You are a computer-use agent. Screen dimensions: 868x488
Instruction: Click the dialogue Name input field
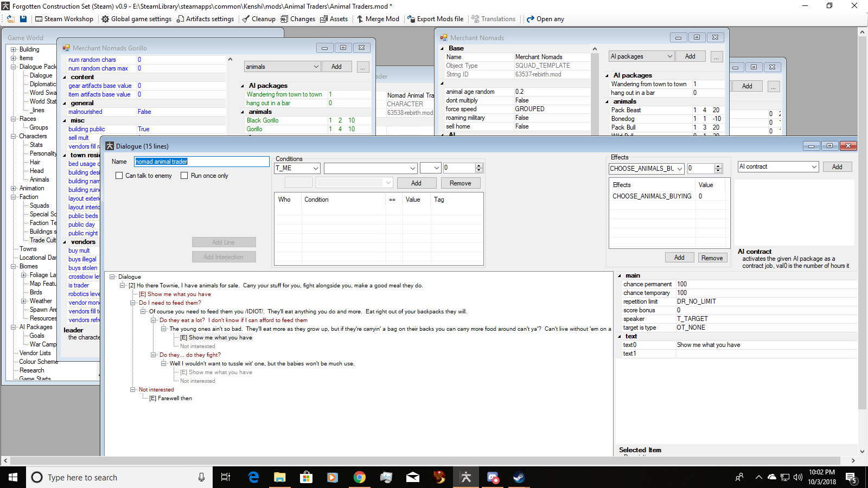201,162
